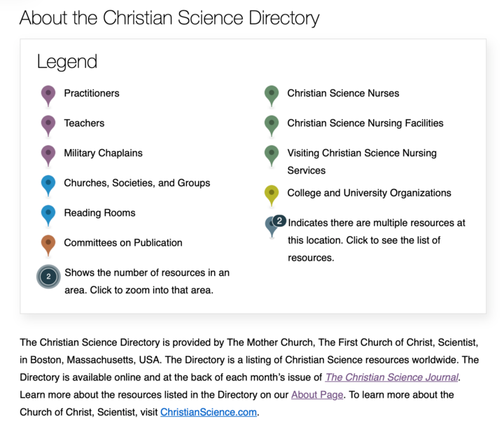Click the green Nursing Facilities pin icon

[272, 126]
